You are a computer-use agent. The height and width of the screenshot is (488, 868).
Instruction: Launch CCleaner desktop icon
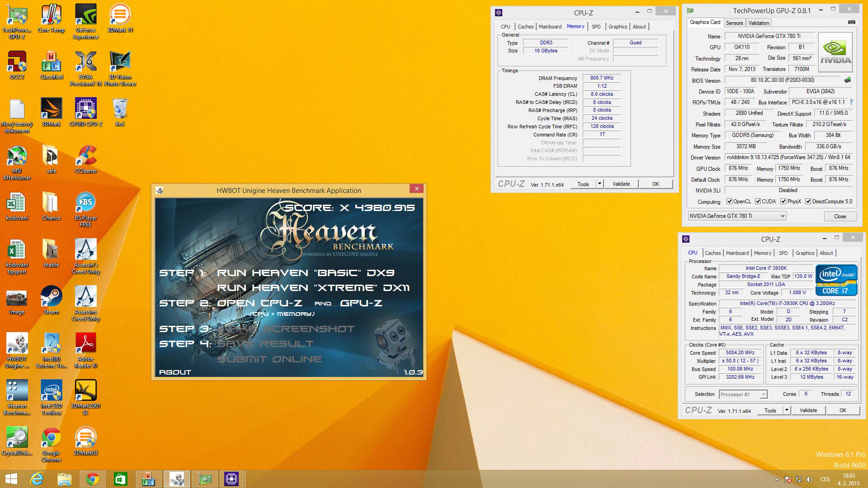pyautogui.click(x=86, y=159)
